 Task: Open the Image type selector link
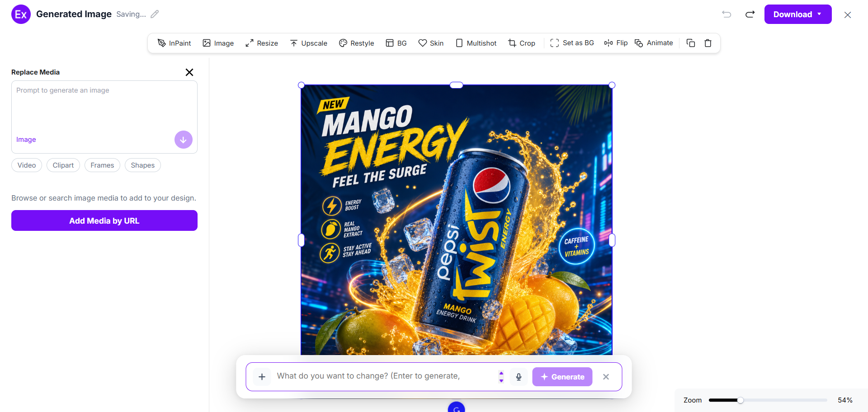[26, 140]
